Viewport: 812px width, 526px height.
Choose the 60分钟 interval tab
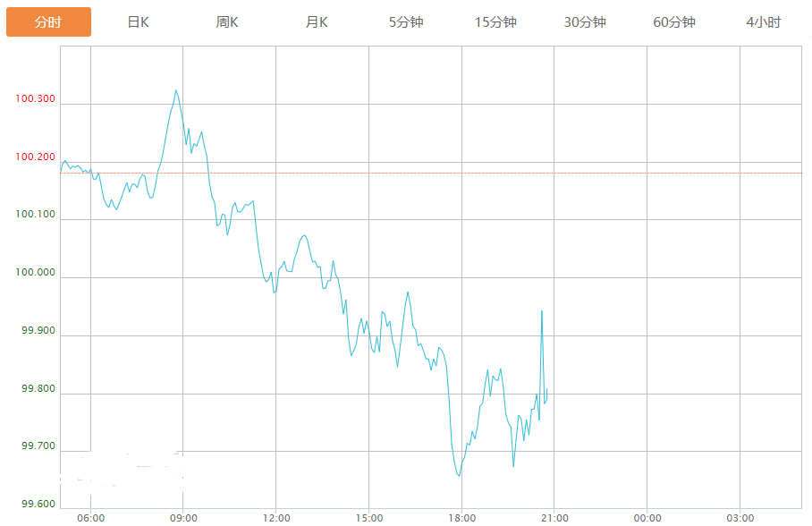point(674,22)
